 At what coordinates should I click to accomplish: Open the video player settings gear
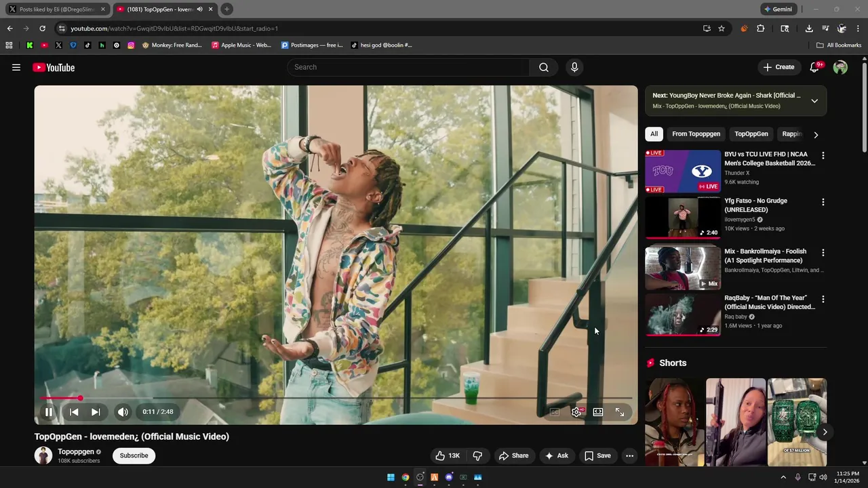[x=576, y=412]
